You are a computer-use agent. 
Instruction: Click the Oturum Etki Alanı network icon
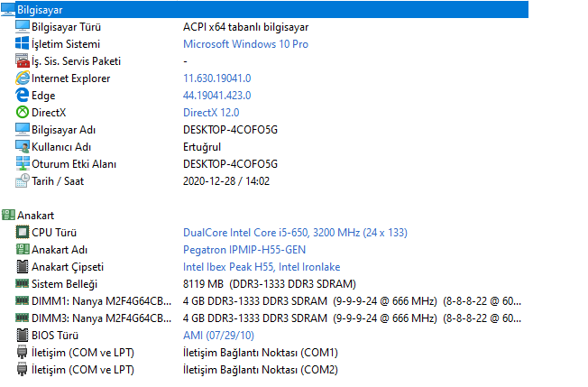click(x=23, y=164)
